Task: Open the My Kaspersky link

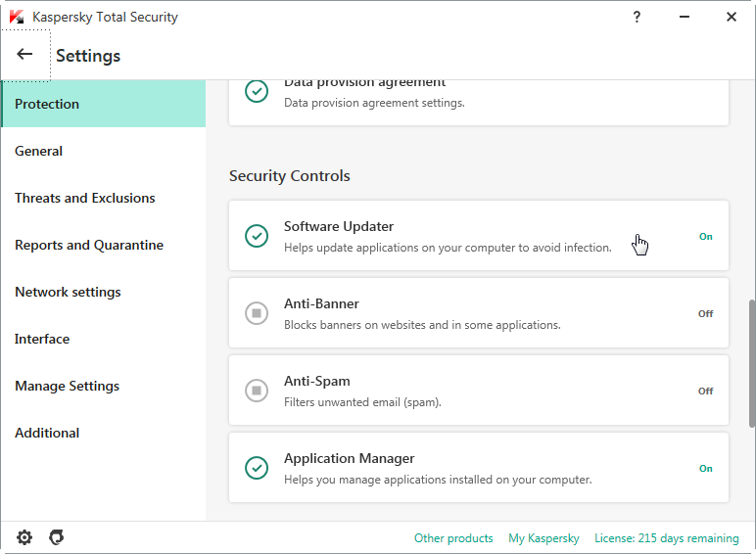Action: pos(543,538)
